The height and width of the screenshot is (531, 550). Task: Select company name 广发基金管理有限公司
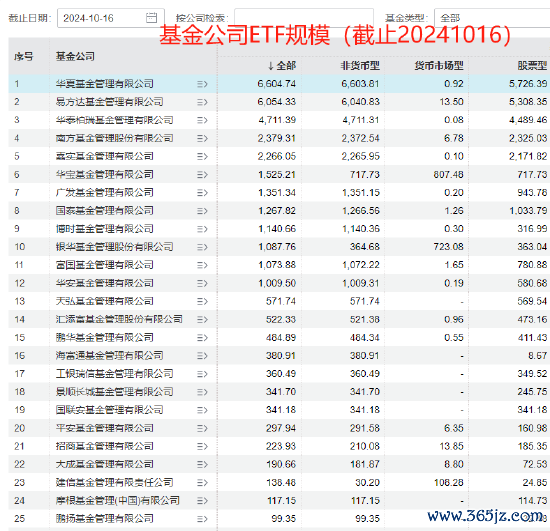[x=105, y=193]
